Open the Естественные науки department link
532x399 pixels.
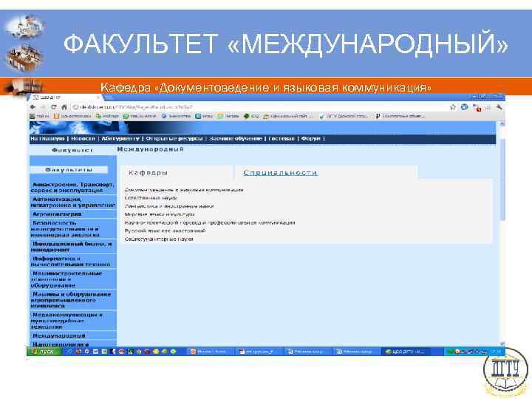pos(151,198)
